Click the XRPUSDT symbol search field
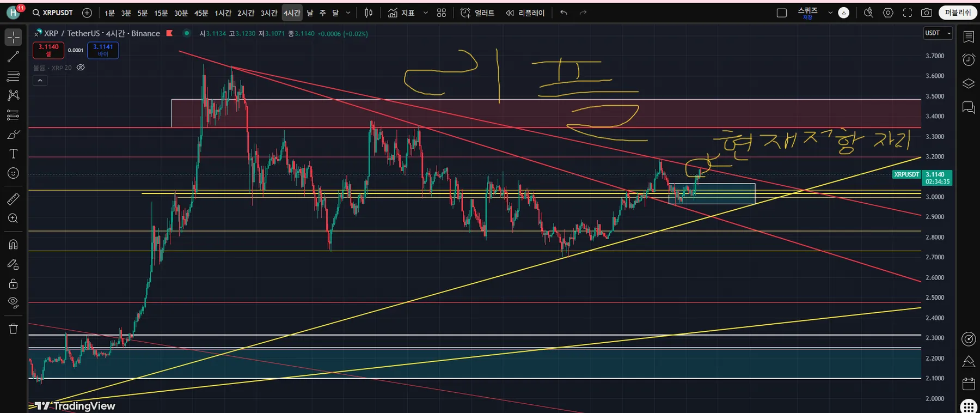This screenshot has width=980, height=413. pyautogui.click(x=53, y=13)
